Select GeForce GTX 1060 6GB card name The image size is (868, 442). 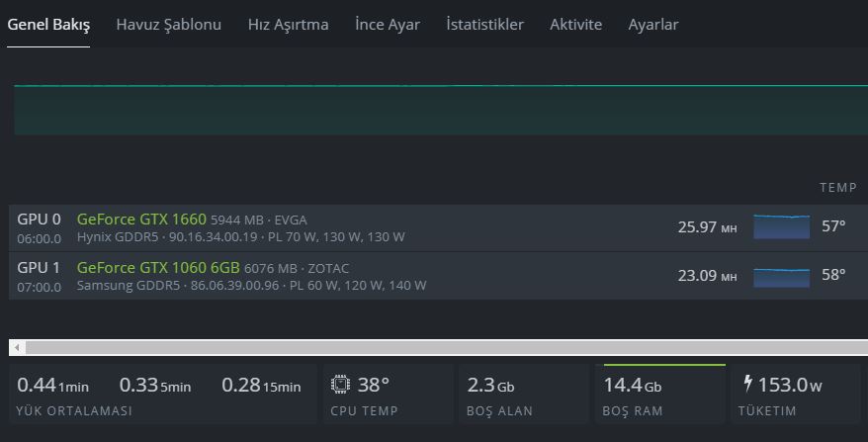pos(158,268)
